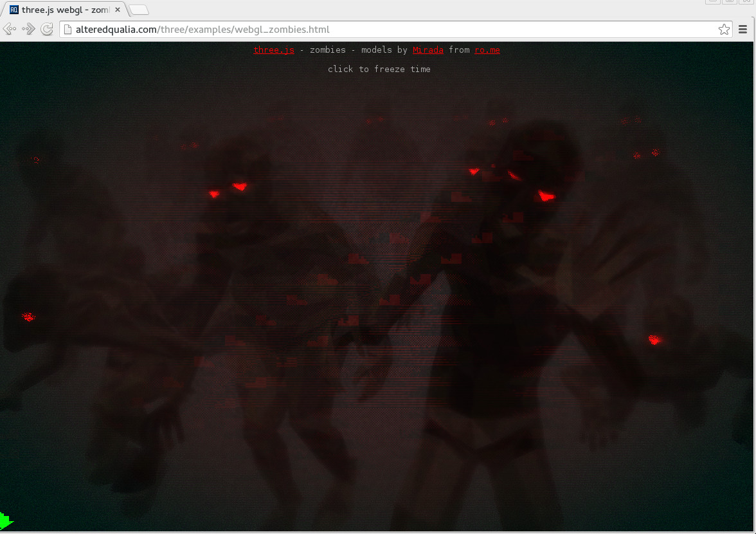Viewport: 756px width, 534px height.
Task: Click the "click to freeze time" text
Action: click(x=379, y=69)
